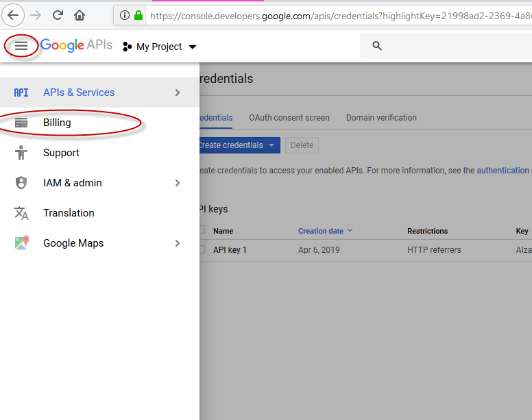The height and width of the screenshot is (420, 532).
Task: Click the Translation language icon
Action: point(21,213)
